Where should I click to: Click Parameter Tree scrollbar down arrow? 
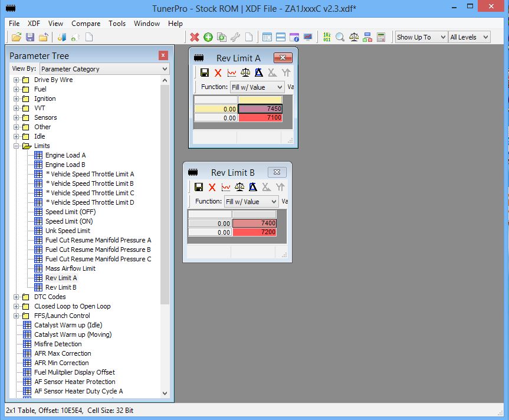[165, 393]
